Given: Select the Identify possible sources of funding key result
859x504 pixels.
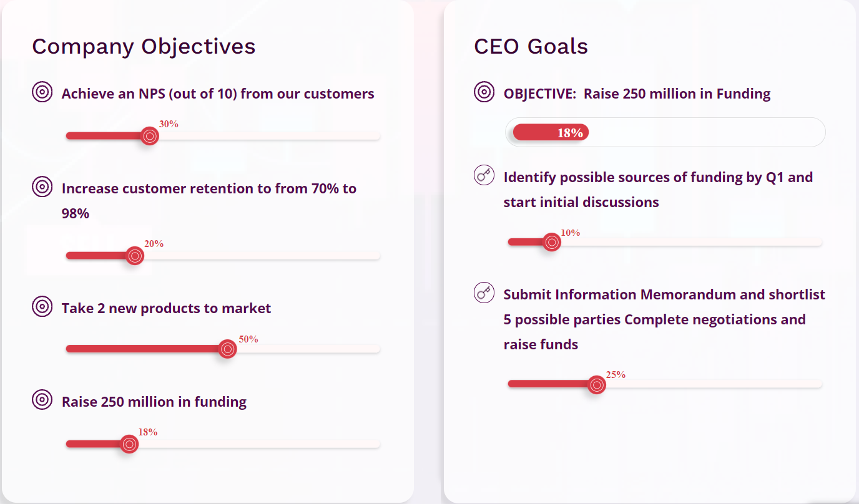Looking at the screenshot, I should (658, 190).
